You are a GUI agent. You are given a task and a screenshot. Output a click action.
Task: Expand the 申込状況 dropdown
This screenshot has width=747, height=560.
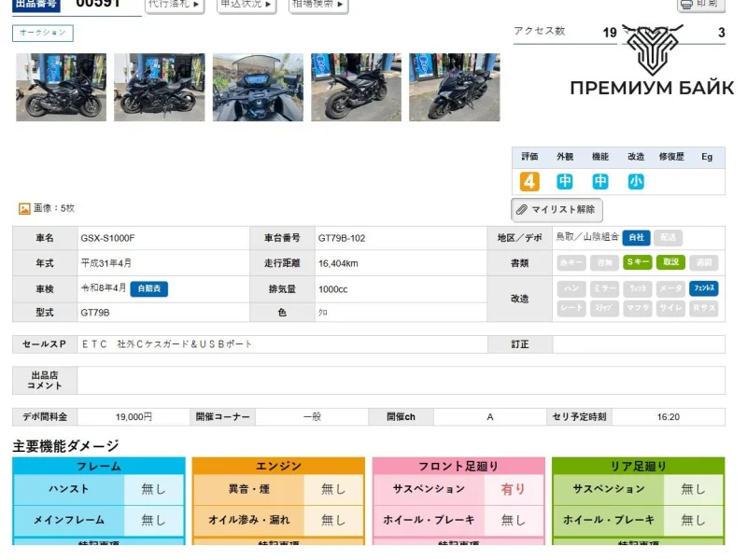point(247,5)
